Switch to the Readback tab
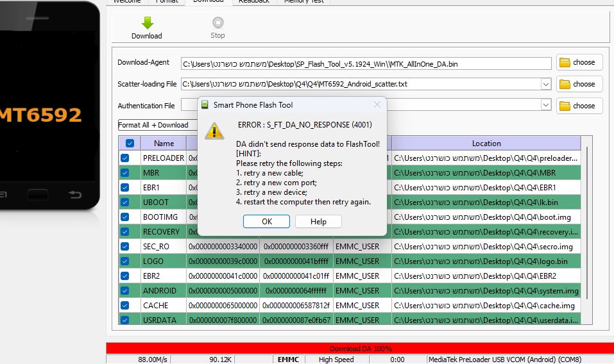Screen dimensions: 614x364 tap(253, 1)
